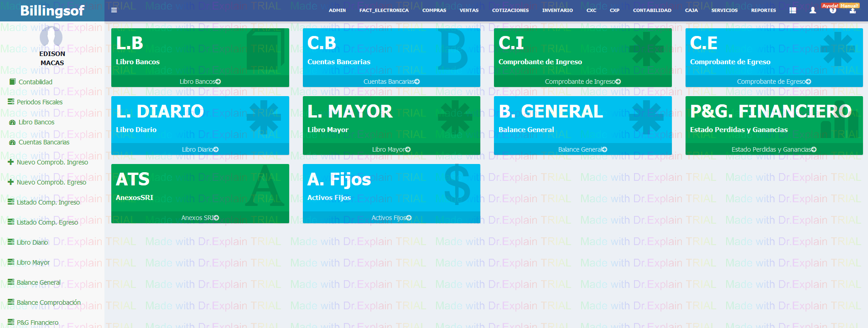
Task: Expand the INVENTARIO menu
Action: click(557, 10)
